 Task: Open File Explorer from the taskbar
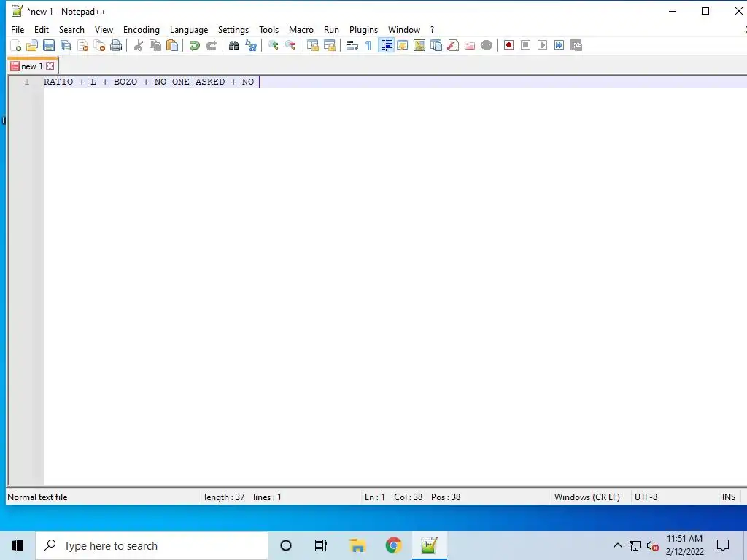pos(357,545)
